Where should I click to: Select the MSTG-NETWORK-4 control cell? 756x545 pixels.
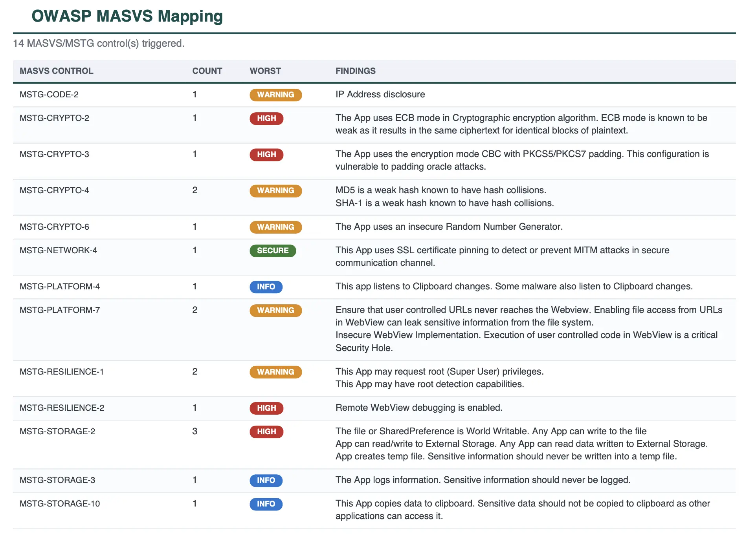58,251
